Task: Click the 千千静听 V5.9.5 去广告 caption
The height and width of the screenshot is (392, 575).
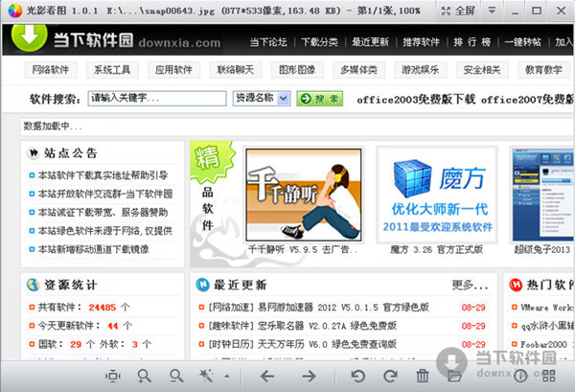Action: pos(303,250)
